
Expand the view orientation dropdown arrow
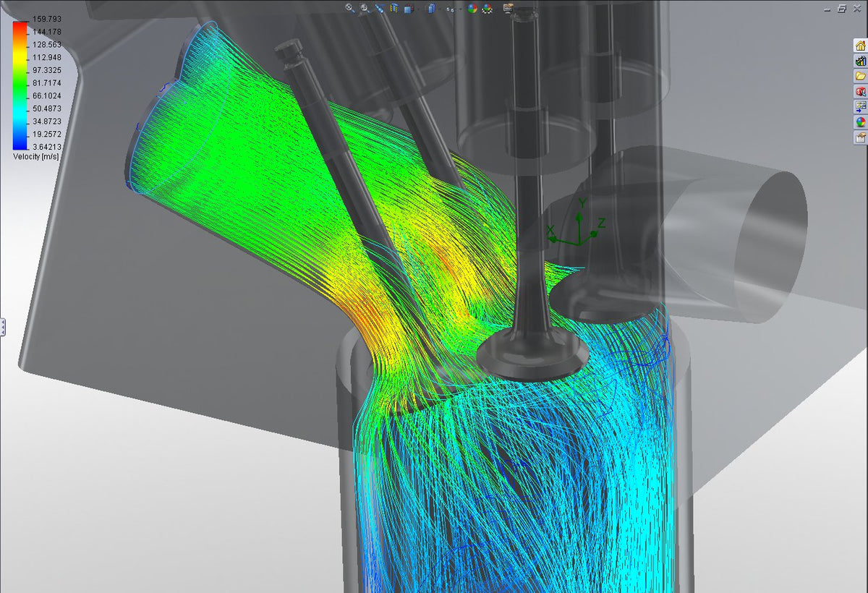click(x=418, y=8)
